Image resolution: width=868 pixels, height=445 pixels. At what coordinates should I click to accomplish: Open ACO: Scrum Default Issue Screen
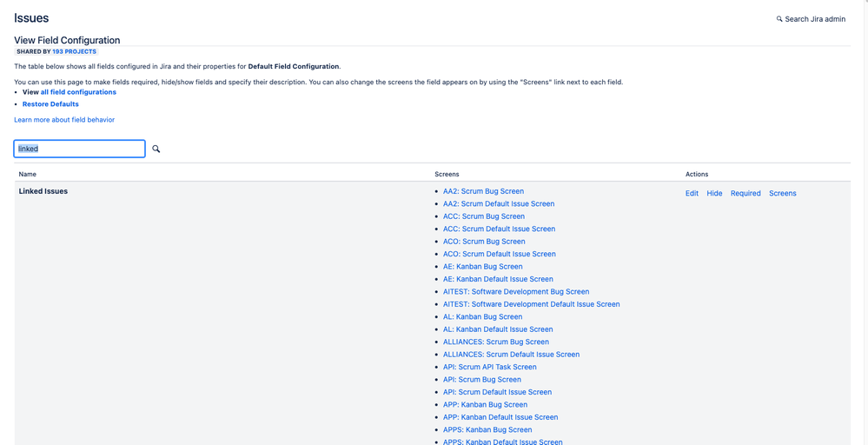(500, 254)
